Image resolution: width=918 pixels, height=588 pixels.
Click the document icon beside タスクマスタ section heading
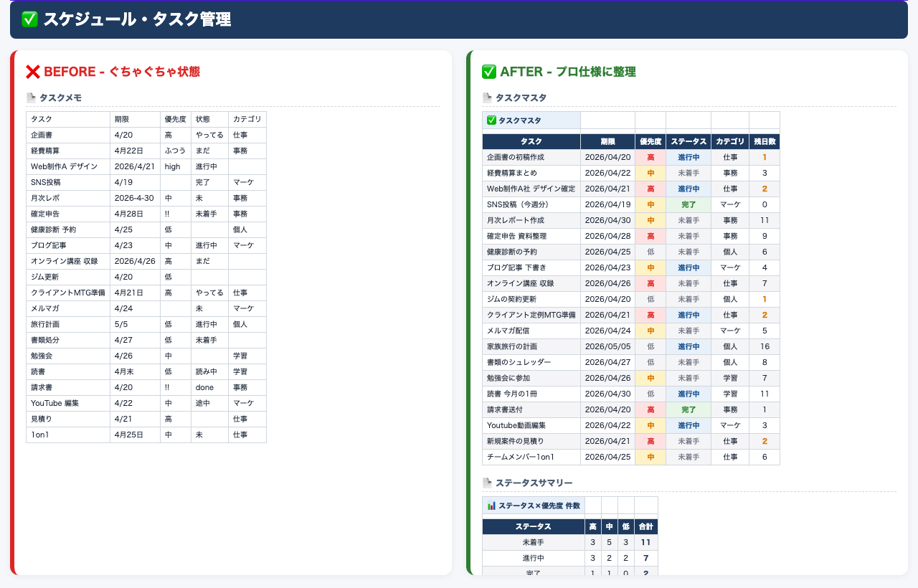[487, 98]
